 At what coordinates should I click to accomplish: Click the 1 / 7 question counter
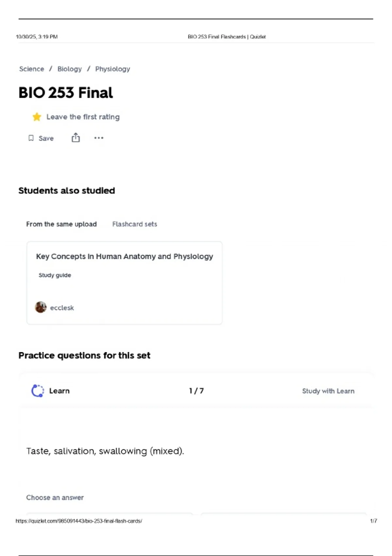(196, 391)
